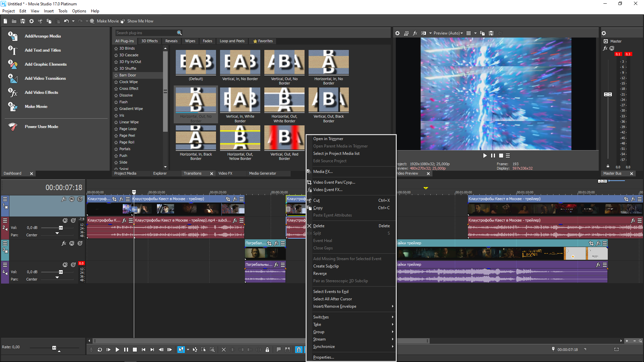Open edit tool dropdown arrow in the timeline toolbar
This screenshot has width=644, height=362.
point(188,350)
